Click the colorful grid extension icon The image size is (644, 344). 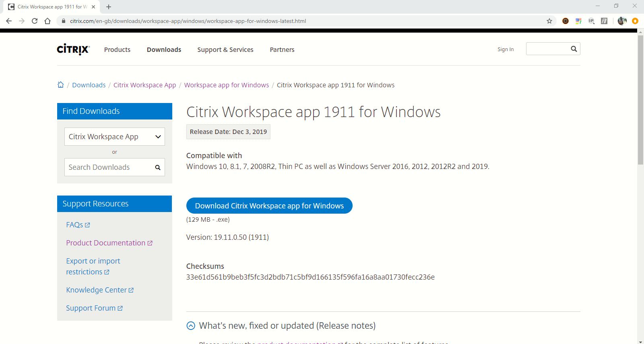click(578, 21)
